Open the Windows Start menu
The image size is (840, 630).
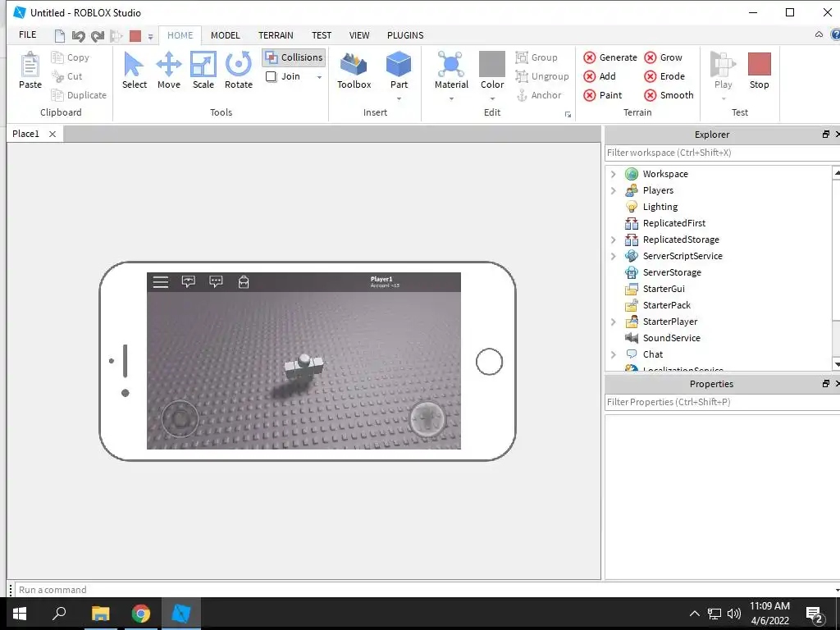pos(20,614)
